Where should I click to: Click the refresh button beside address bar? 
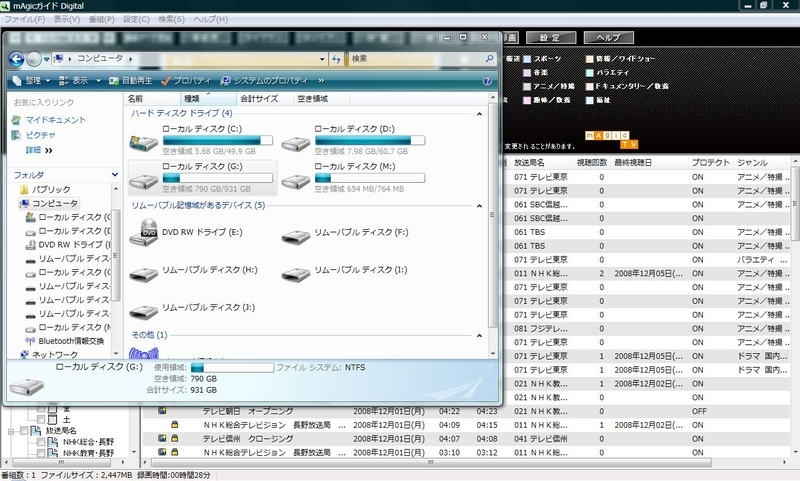pyautogui.click(x=336, y=59)
